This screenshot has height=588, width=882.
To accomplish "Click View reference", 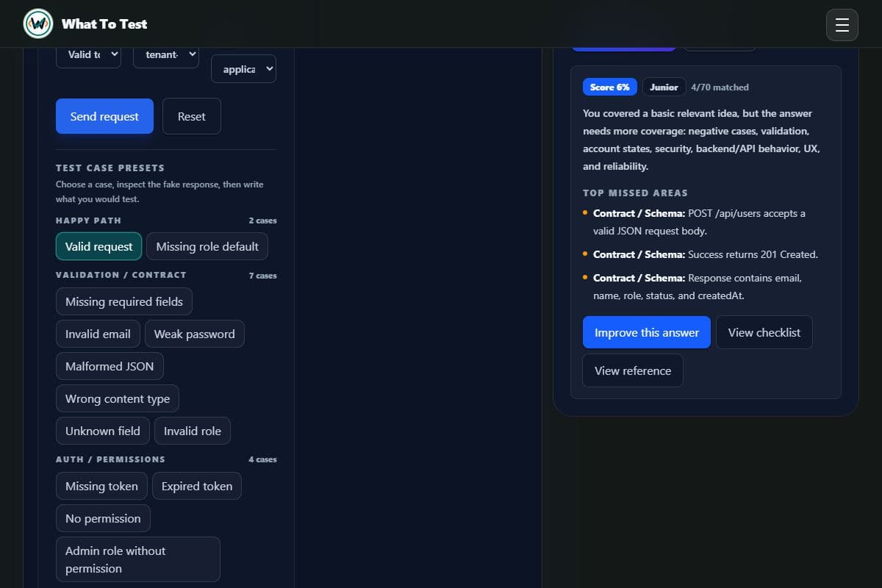I will (633, 370).
